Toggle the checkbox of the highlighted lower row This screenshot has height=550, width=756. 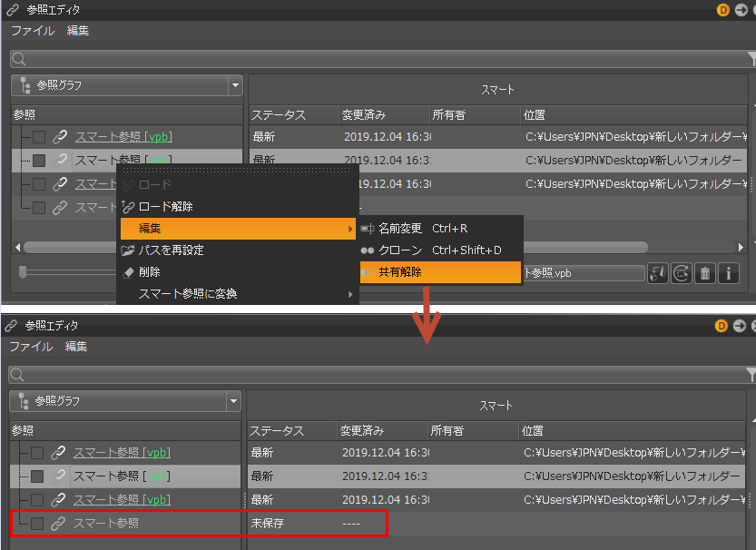pyautogui.click(x=37, y=476)
